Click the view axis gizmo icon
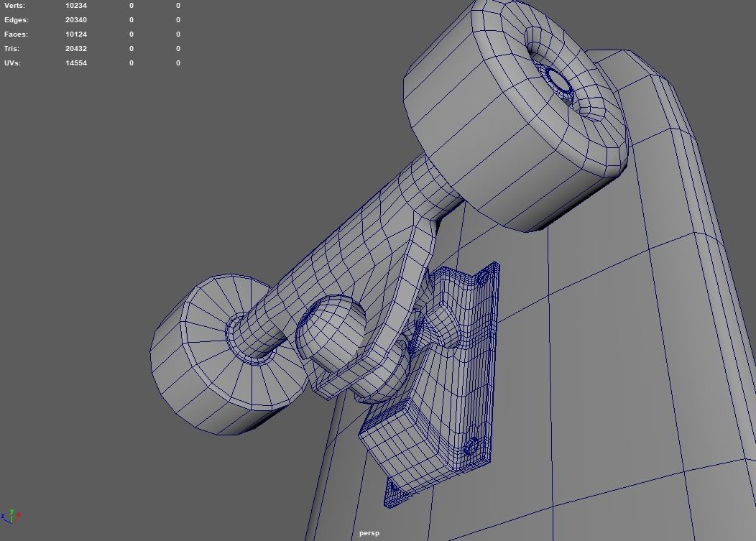Screen dimensions: 756x541 click(x=11, y=517)
